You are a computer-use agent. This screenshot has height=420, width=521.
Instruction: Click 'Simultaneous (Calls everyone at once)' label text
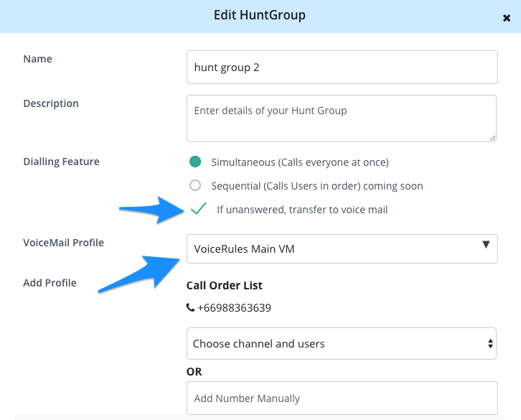click(300, 162)
